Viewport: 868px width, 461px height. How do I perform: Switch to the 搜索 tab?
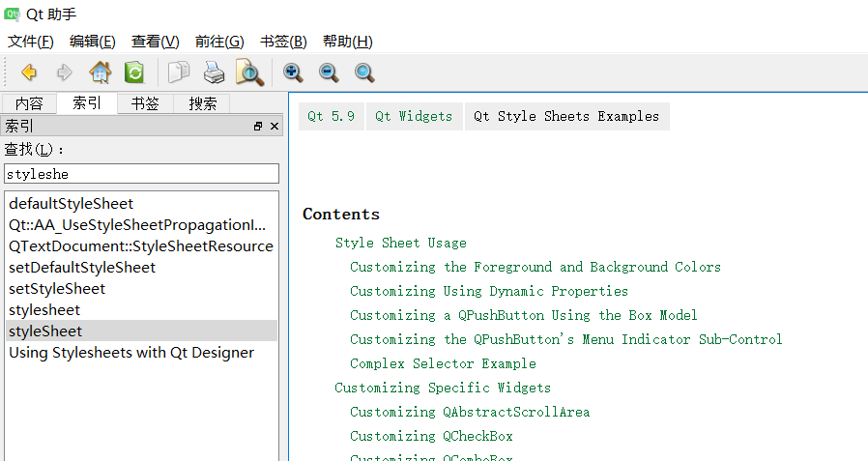203,103
